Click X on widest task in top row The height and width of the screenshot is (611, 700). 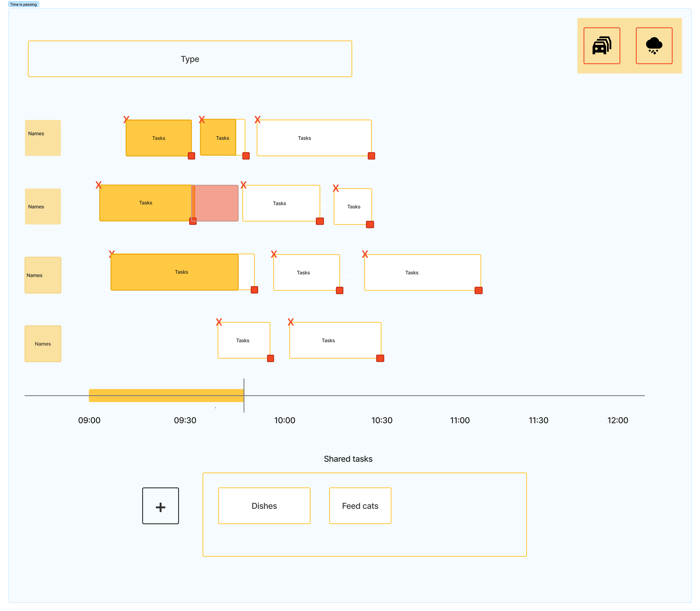coord(258,120)
